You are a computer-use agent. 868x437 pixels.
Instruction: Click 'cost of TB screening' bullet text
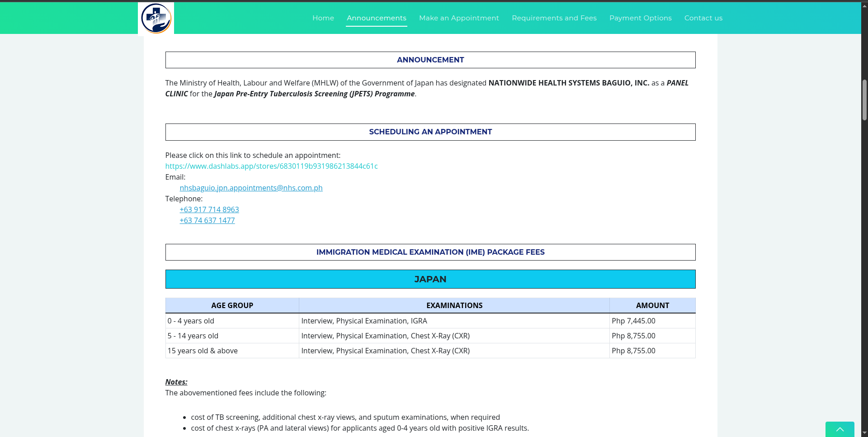pos(345,417)
